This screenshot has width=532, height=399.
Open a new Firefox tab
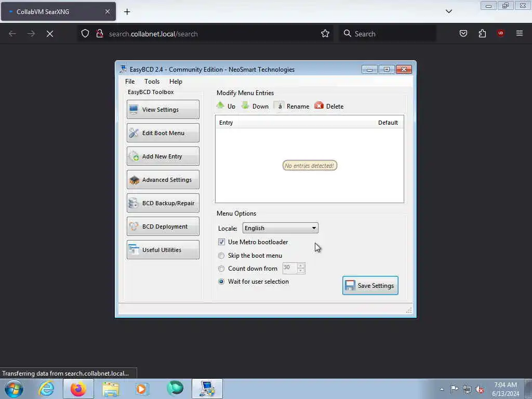click(x=127, y=11)
